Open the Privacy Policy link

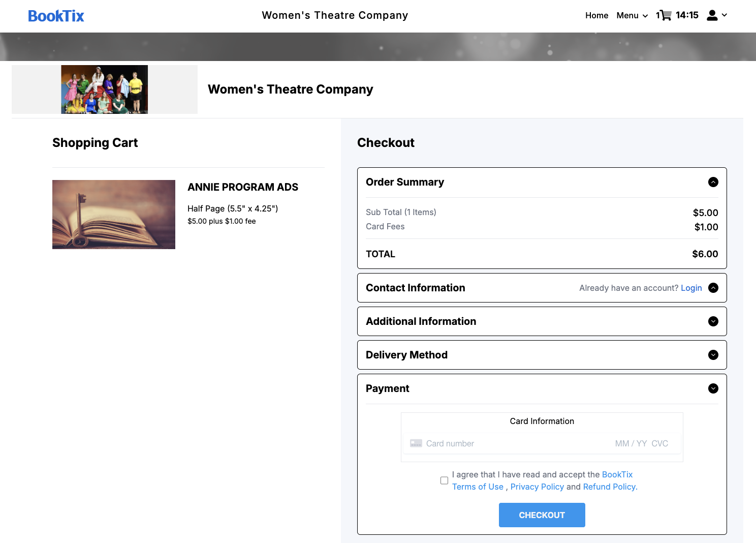[537, 487]
